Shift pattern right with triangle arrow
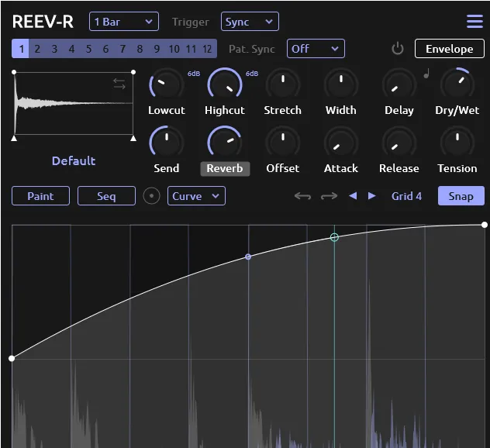 click(372, 196)
